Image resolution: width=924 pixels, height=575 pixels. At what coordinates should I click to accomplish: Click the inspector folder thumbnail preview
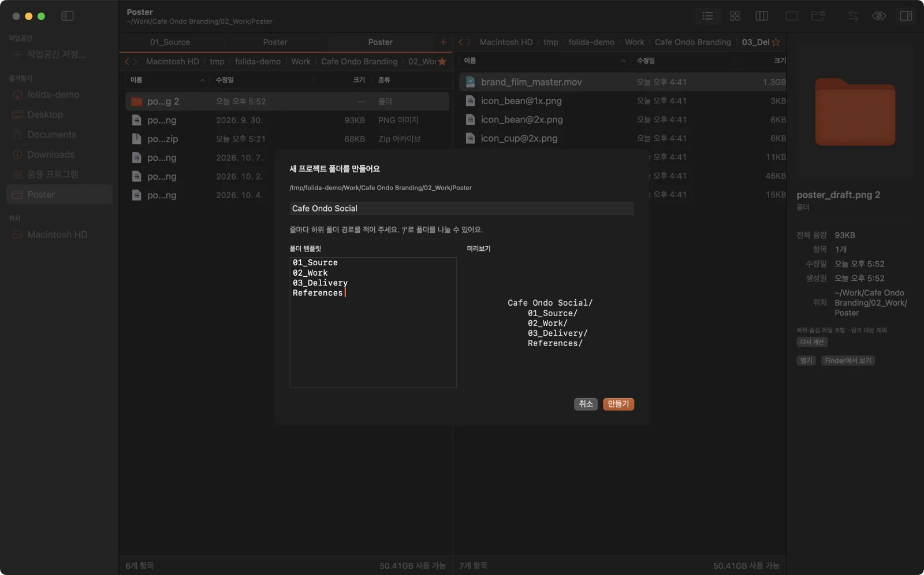coord(855,112)
